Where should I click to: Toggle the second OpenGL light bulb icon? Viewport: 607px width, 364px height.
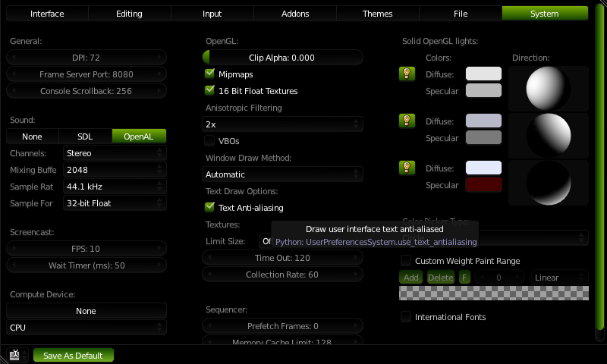click(x=407, y=121)
